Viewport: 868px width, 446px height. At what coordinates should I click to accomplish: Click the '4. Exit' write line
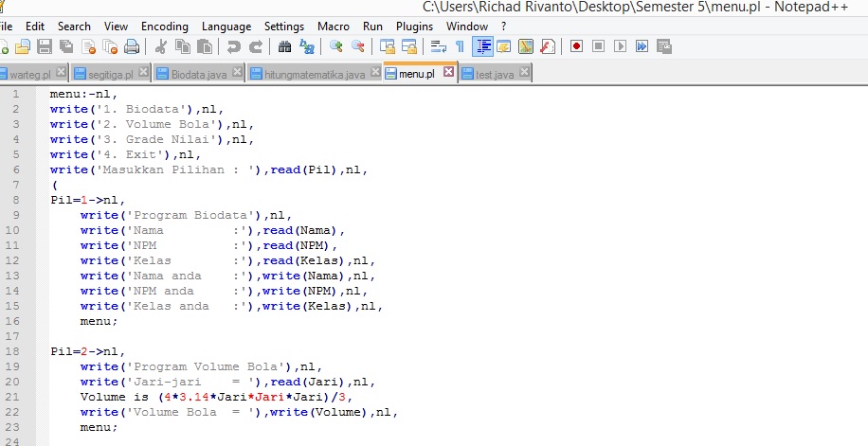[126, 155]
